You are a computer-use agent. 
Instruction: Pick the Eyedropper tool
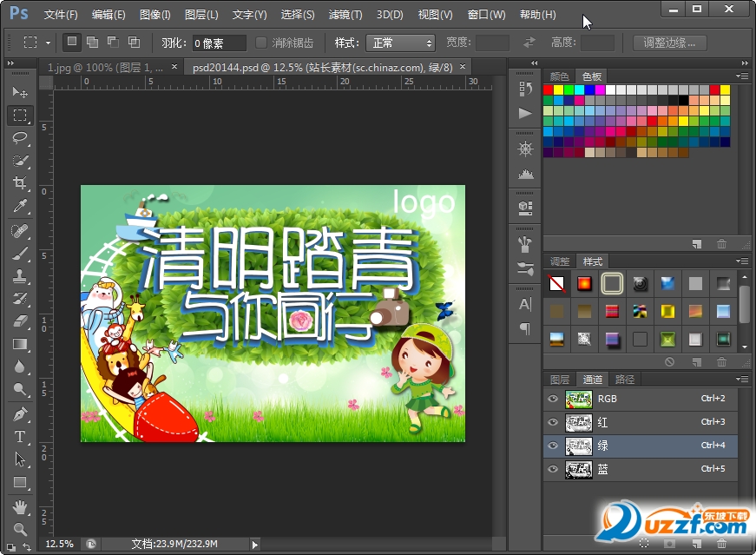[x=19, y=206]
